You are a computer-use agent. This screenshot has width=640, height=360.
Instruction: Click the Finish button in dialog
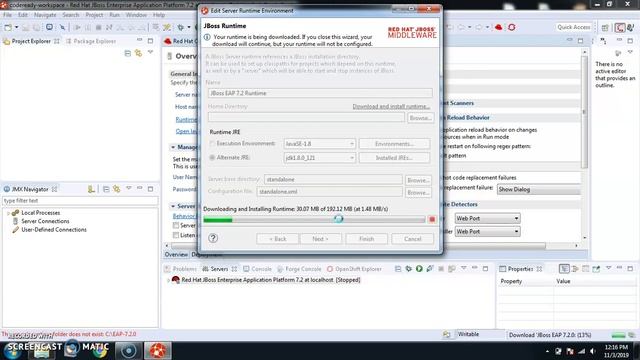pos(367,239)
